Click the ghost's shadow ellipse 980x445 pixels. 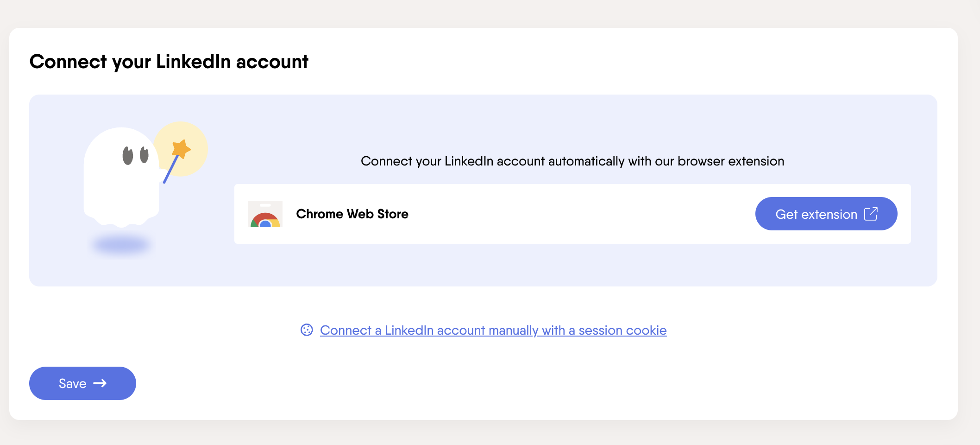[120, 243]
